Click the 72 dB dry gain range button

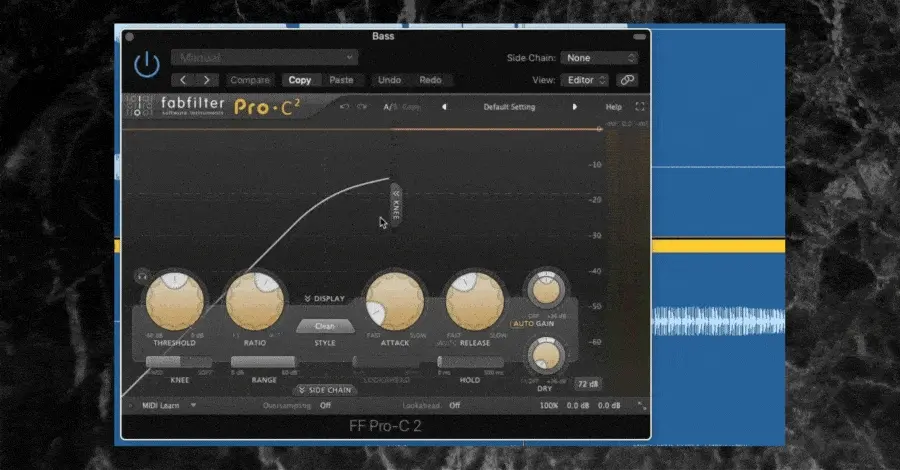coord(587,384)
